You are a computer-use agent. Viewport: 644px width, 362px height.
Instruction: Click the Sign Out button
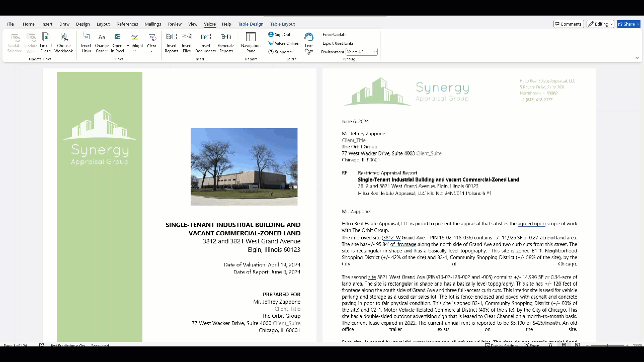[x=280, y=35]
